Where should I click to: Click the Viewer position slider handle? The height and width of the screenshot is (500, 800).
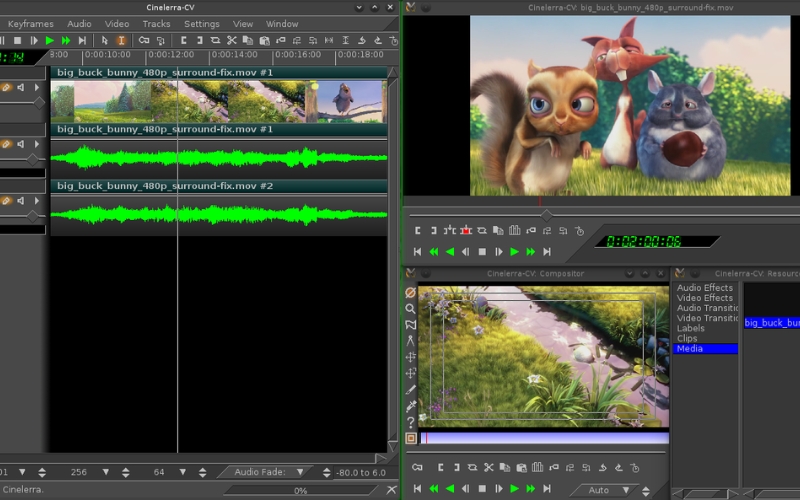point(546,215)
